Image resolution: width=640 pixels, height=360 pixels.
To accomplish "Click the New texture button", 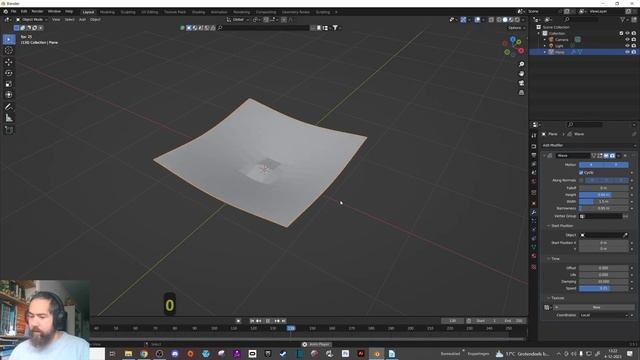I will click(x=596, y=307).
